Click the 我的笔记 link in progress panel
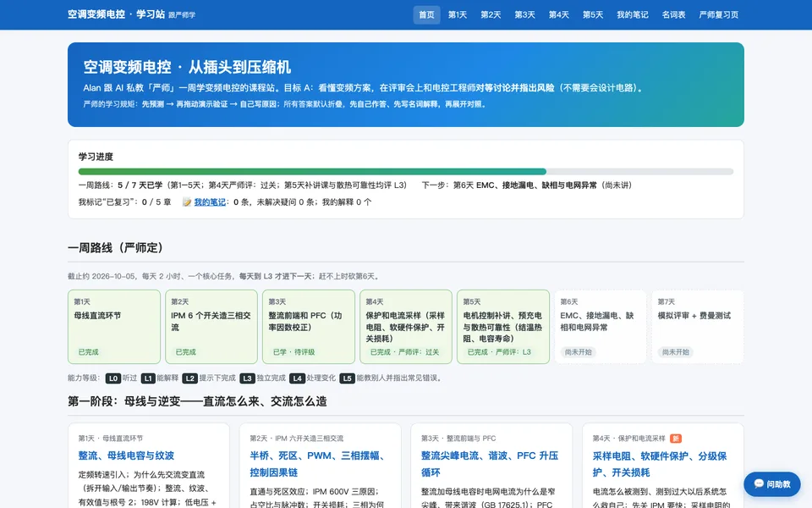The width and height of the screenshot is (812, 508). [x=210, y=202]
